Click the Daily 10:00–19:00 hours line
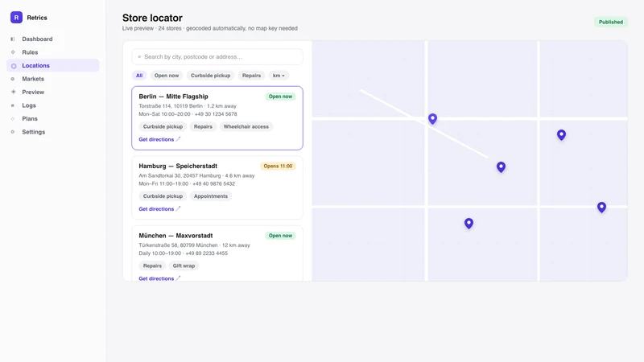The width and height of the screenshot is (644, 362). pyautogui.click(x=184, y=253)
